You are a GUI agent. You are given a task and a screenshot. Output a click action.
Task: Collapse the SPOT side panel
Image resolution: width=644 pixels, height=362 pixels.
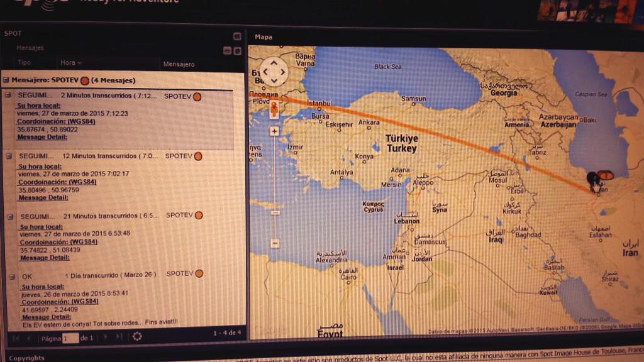coord(237,36)
